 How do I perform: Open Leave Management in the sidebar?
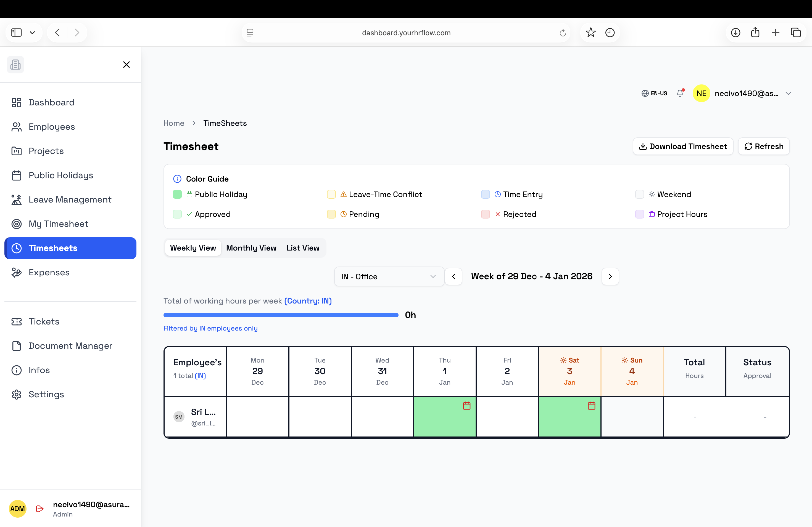click(70, 199)
